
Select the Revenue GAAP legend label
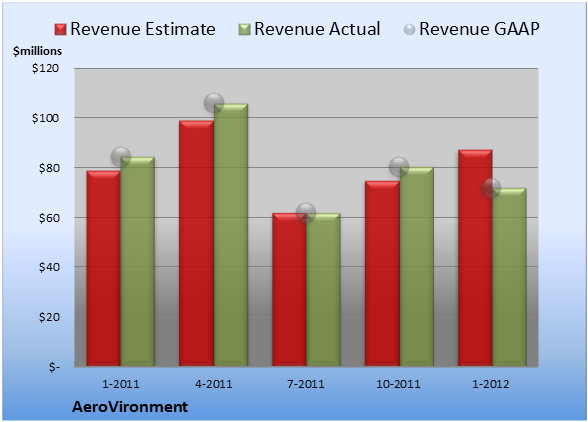[x=479, y=29]
